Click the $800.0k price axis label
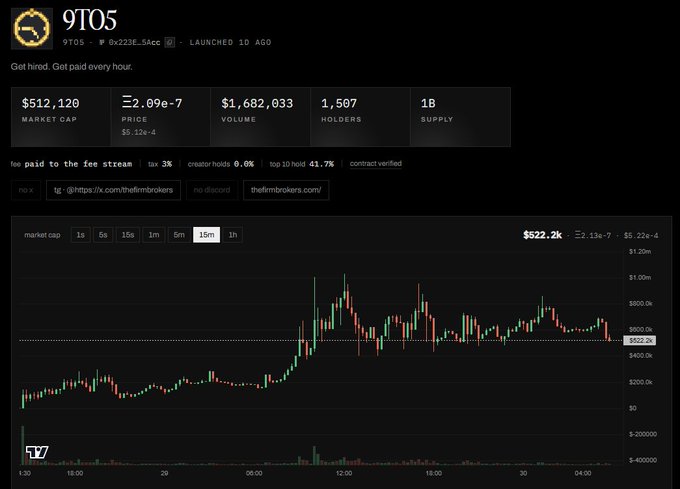The height and width of the screenshot is (489, 680). tap(641, 303)
